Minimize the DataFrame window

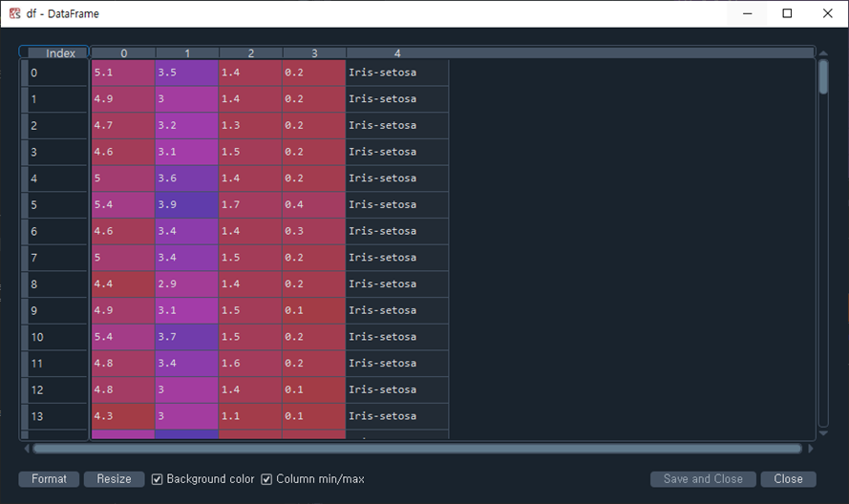coord(747,13)
